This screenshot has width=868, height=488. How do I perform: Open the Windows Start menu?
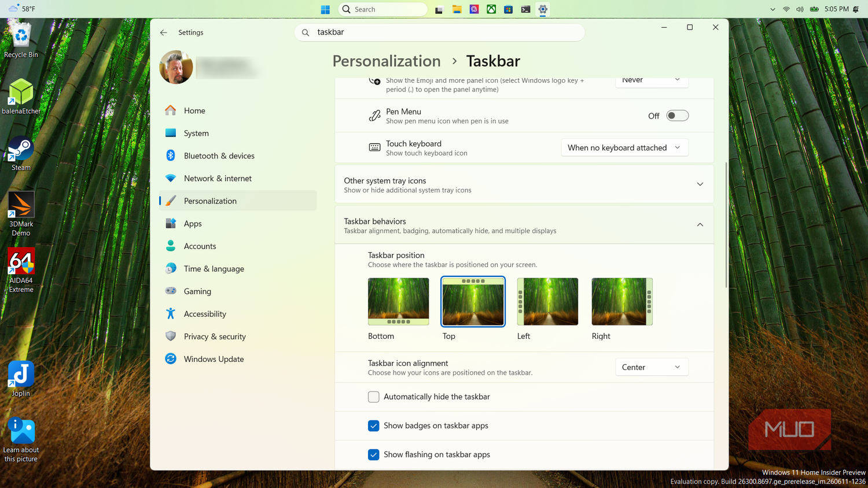325,9
